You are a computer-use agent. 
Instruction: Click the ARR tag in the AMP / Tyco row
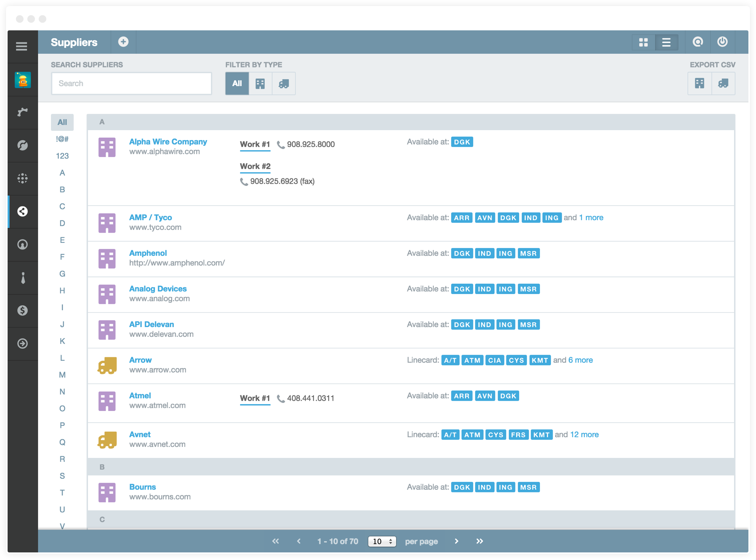[461, 218]
